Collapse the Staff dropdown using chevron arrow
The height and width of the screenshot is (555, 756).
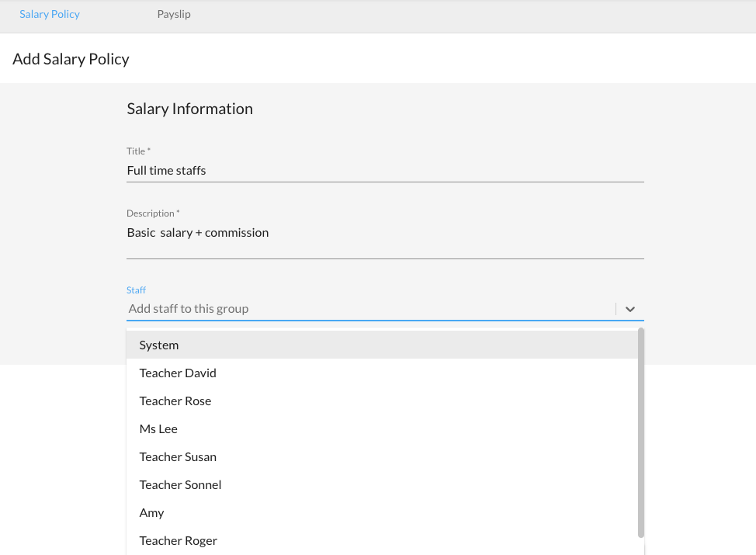pos(630,309)
